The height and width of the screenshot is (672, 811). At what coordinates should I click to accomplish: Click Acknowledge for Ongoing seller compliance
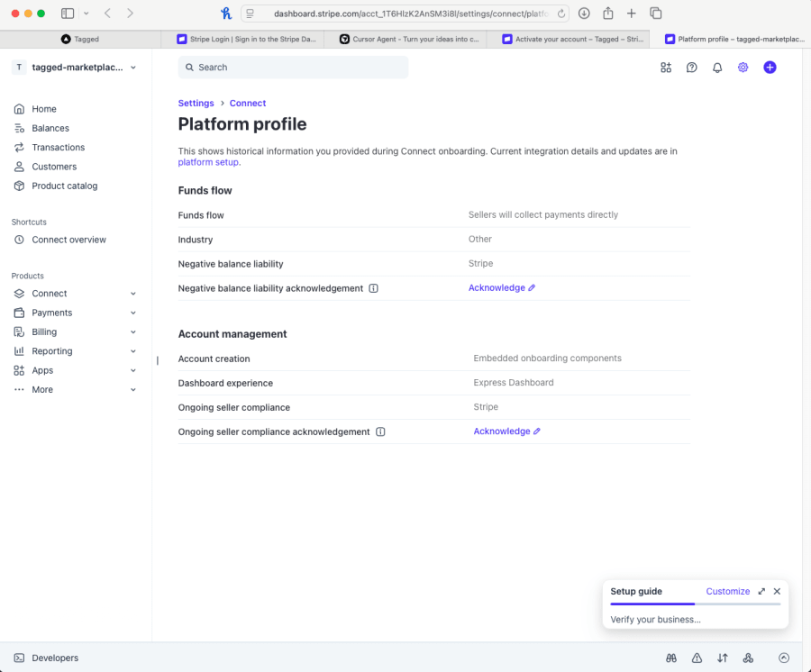pos(506,431)
